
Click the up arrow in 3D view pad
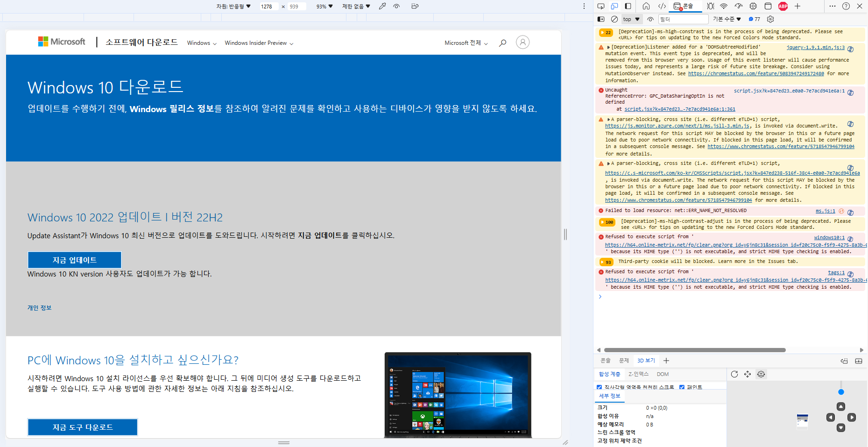(x=841, y=407)
